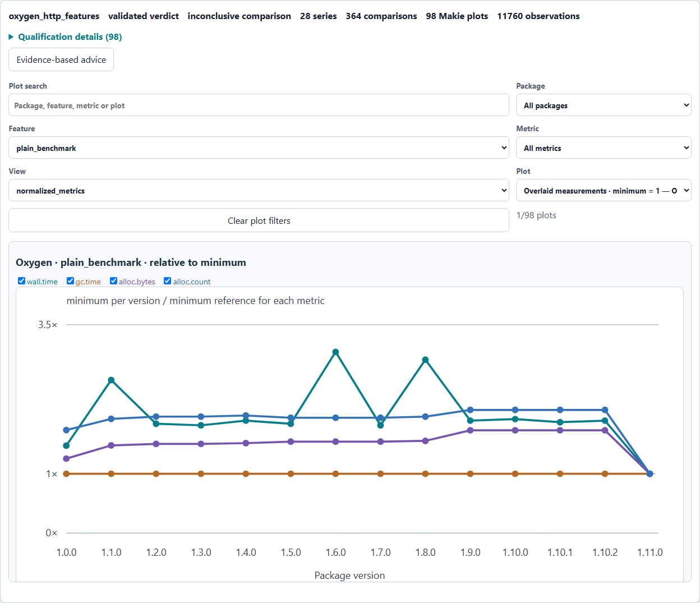Click the wall.time peak point at version 1.6.0

[335, 352]
